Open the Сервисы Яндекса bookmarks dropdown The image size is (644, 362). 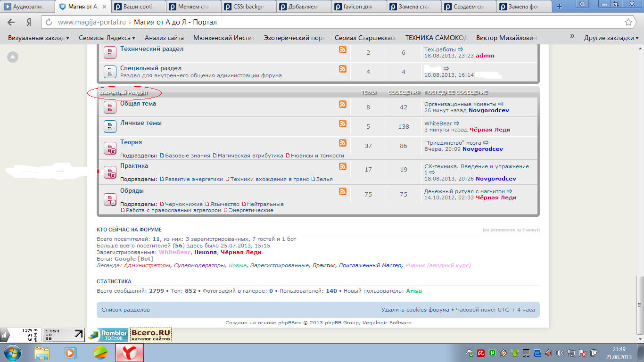[x=107, y=38]
